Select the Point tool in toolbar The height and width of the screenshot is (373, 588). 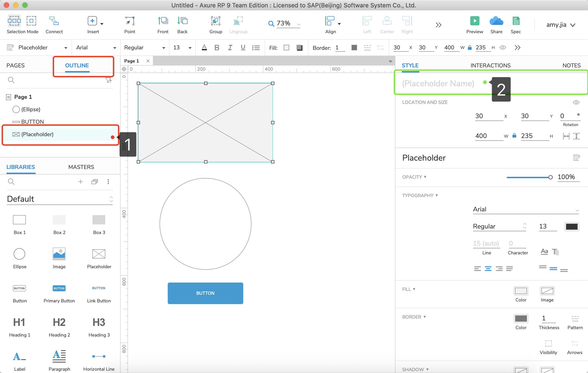point(129,21)
